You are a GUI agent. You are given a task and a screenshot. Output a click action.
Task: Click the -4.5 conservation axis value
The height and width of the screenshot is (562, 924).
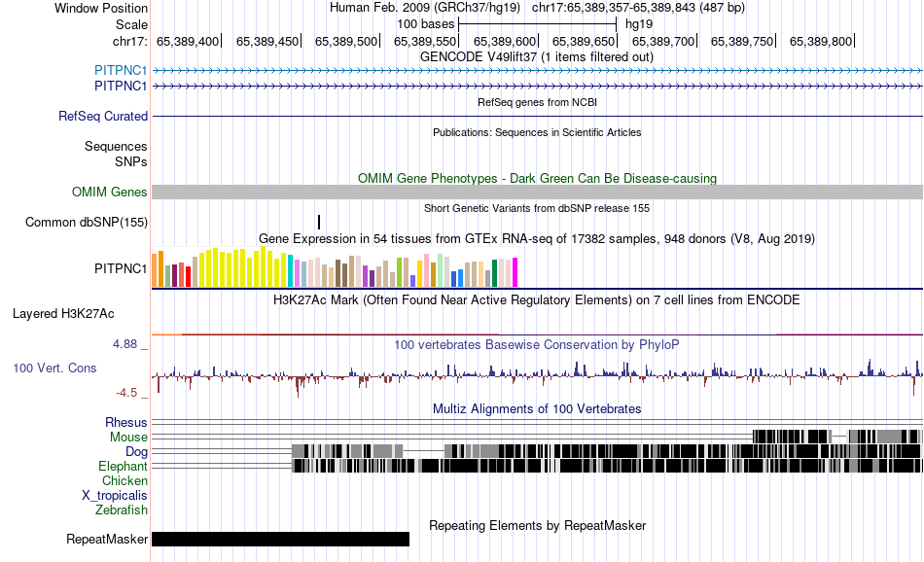126,393
